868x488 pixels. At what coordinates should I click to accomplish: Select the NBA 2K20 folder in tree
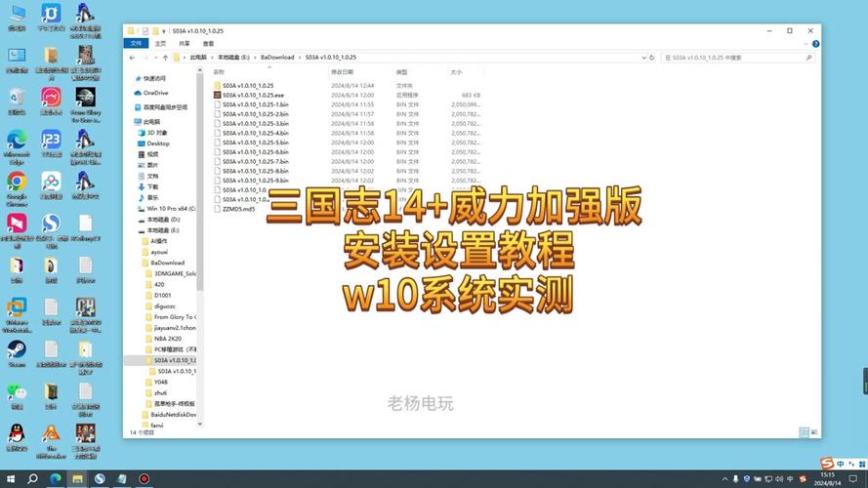[167, 339]
